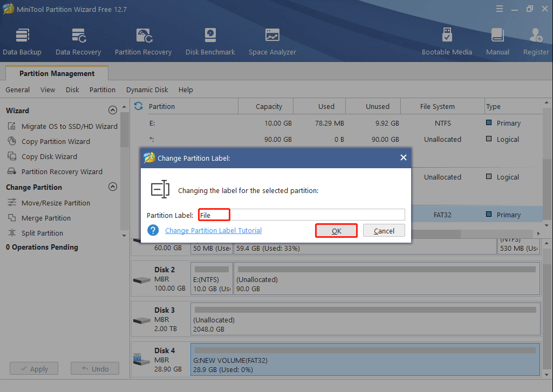Sort by Unused column header
The height and width of the screenshot is (392, 553).
pos(373,106)
